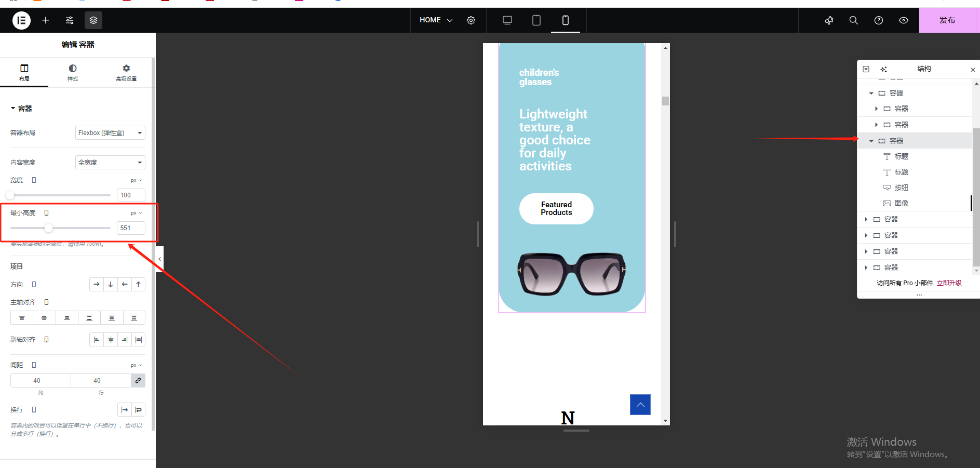This screenshot has width=980, height=468.
Task: Click the min height slider handle
Action: 48,228
